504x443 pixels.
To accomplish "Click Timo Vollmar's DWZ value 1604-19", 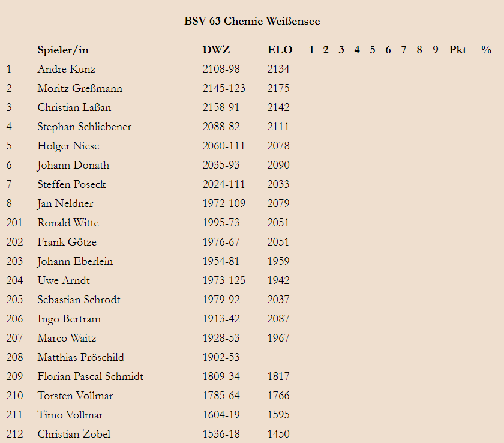I will coord(221,415).
